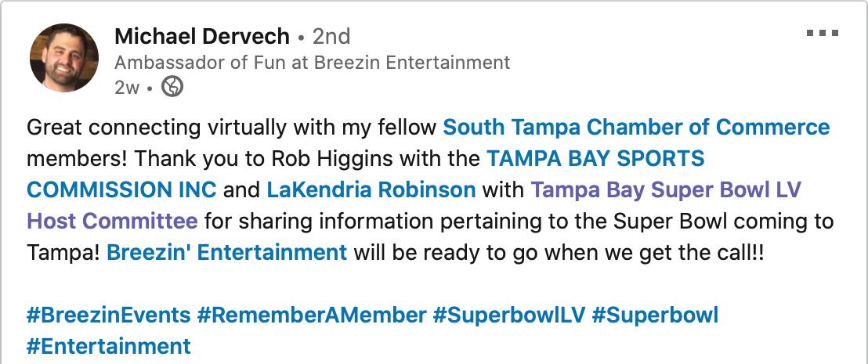Open the three-dot post options menu

coord(822,33)
